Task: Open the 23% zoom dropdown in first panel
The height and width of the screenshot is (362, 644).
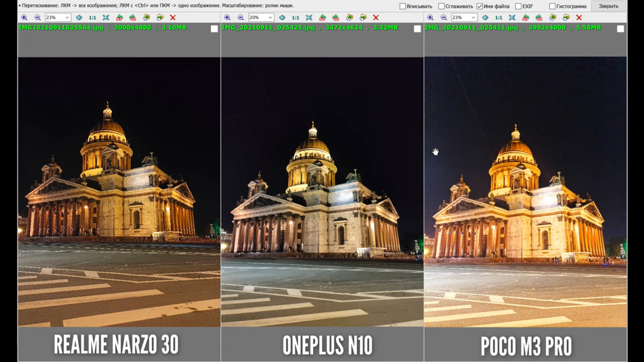Action: pos(67,17)
